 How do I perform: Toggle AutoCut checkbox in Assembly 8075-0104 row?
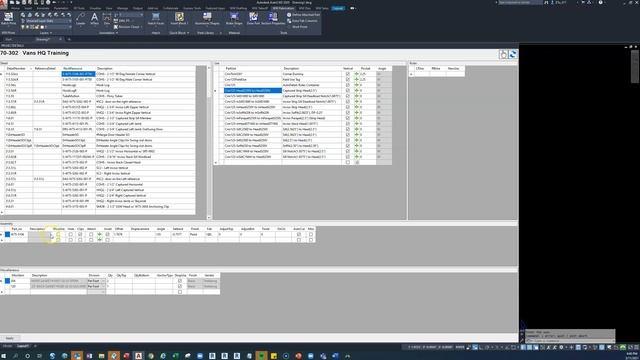[299, 235]
